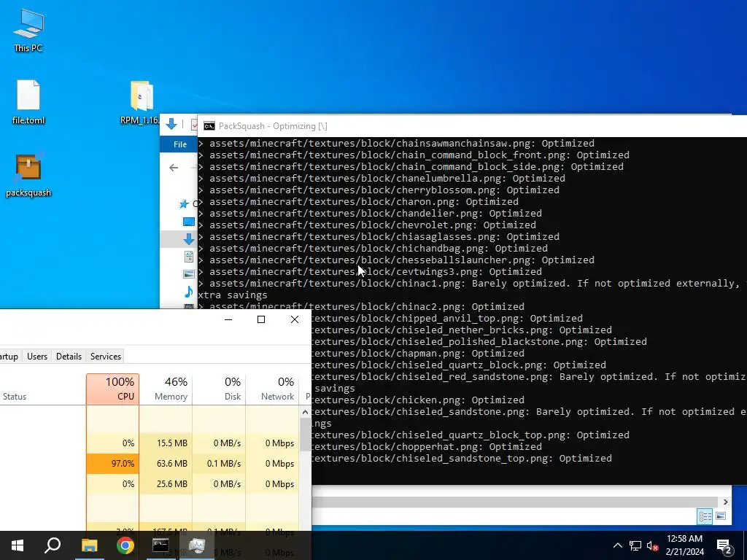This screenshot has height=560, width=747.
Task: Click the chipped_anvil_top.png console line
Action: 447,319
